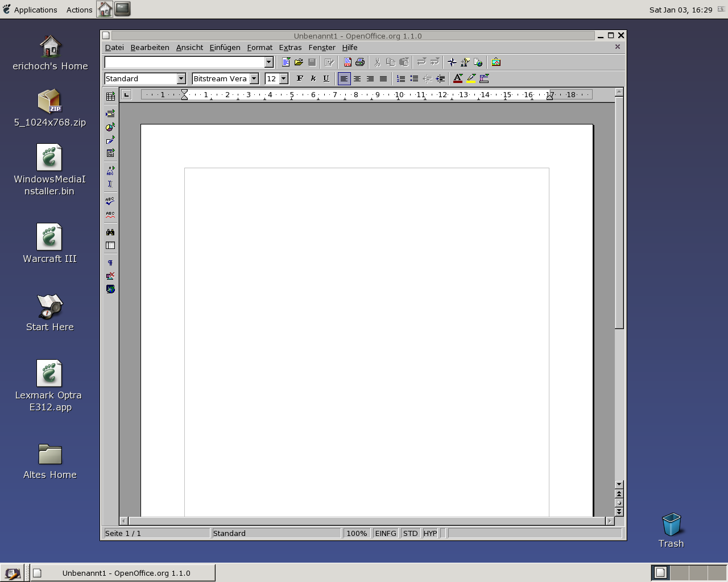Screen dimensions: 728x582
Task: Click the binoculars Find icon
Action: tap(110, 232)
